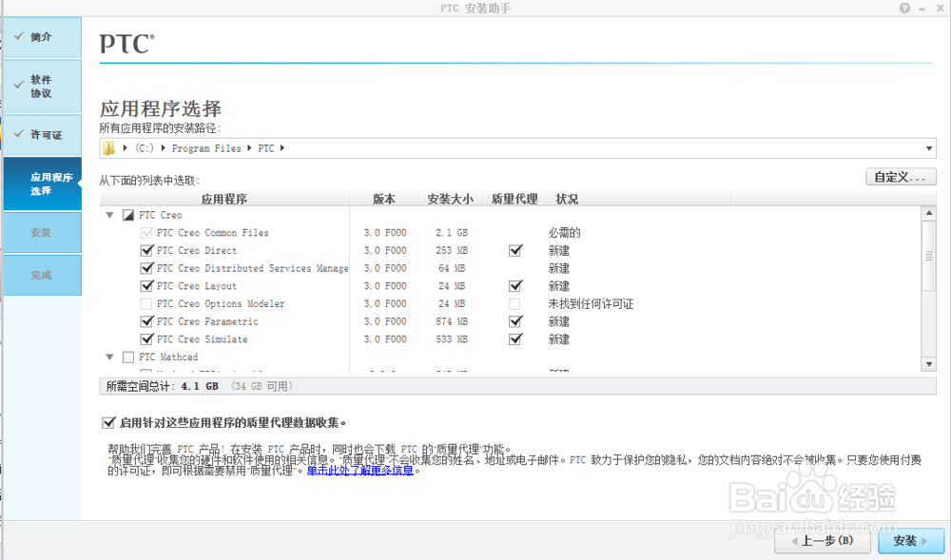This screenshot has height=560, width=951.
Task: Open the 单击此处了解更多信息 link
Action: click(x=360, y=470)
